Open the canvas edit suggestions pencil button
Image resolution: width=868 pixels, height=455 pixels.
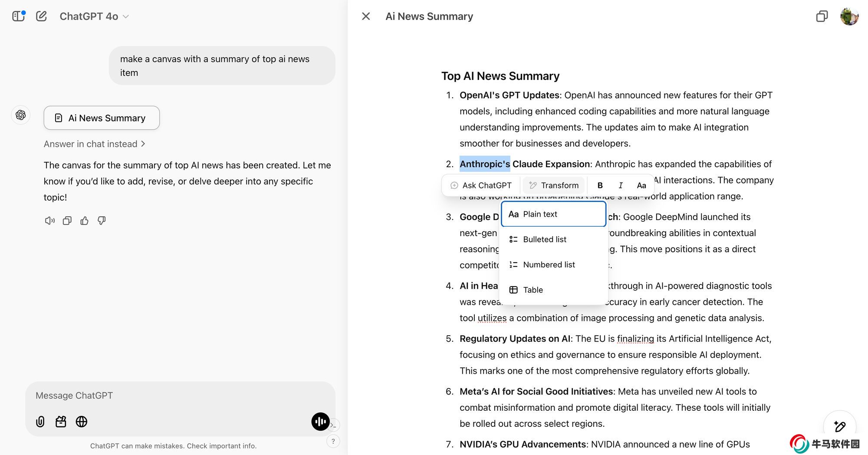[839, 426]
